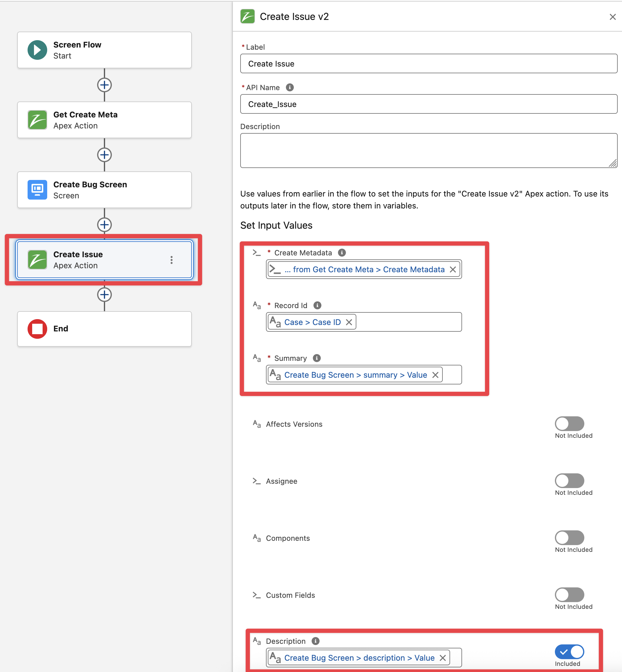Viewport: 622px width, 672px height.
Task: Open the Summary value combobox
Action: click(451, 375)
